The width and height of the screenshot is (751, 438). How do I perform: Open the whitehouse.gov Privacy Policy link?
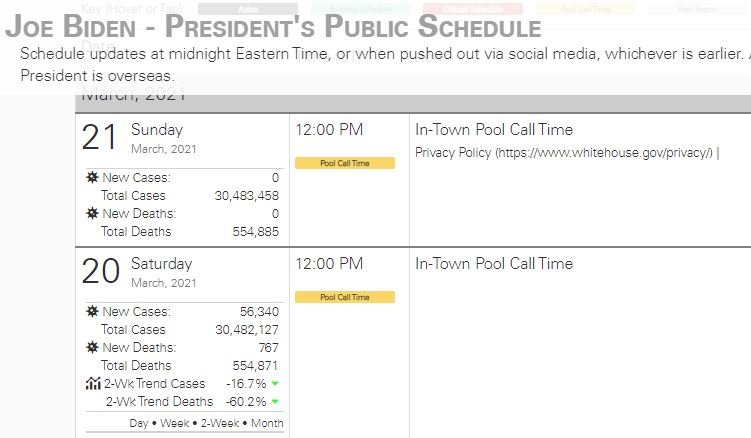563,153
